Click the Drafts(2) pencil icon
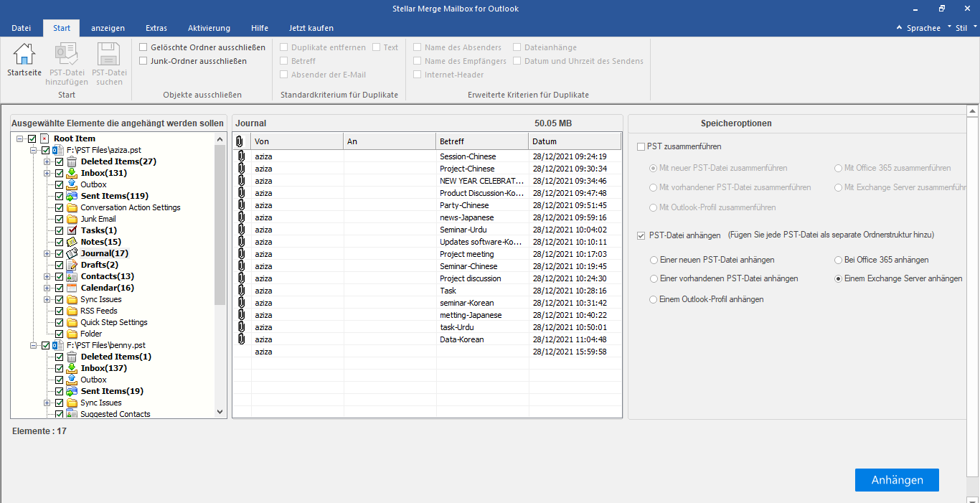Image resolution: width=980 pixels, height=503 pixels. [72, 265]
